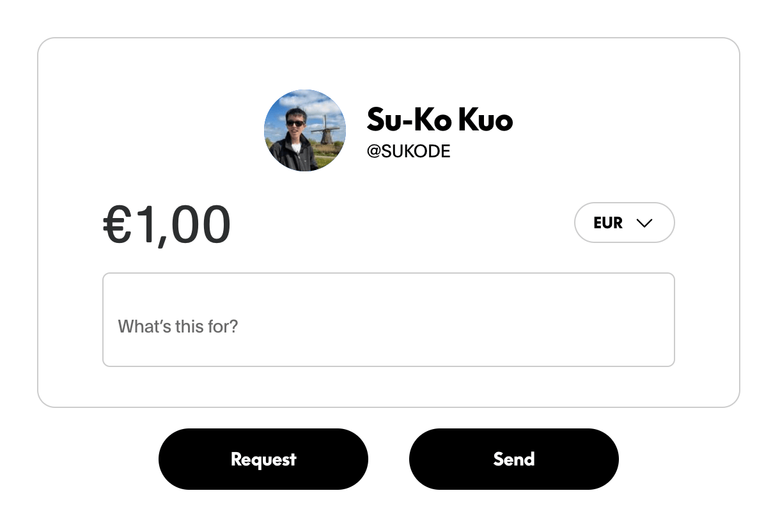780x532 pixels.
Task: Click the €1,00 amount to edit
Action: click(x=167, y=225)
